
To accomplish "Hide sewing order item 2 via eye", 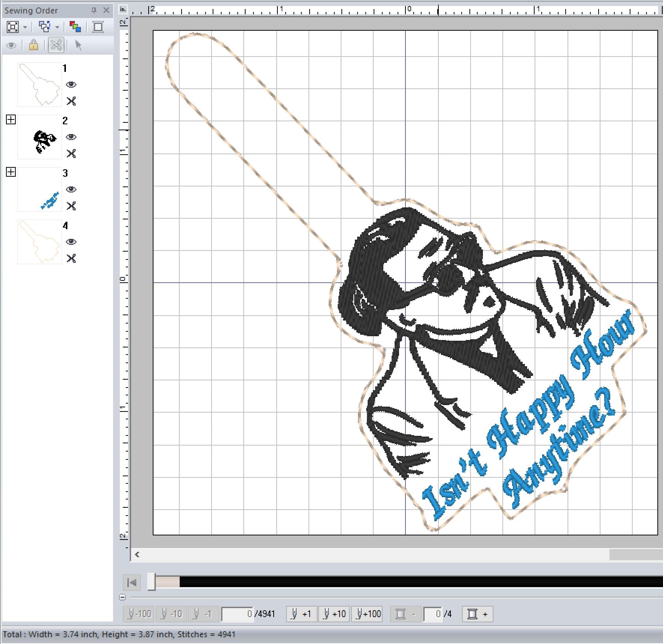I will (x=71, y=137).
